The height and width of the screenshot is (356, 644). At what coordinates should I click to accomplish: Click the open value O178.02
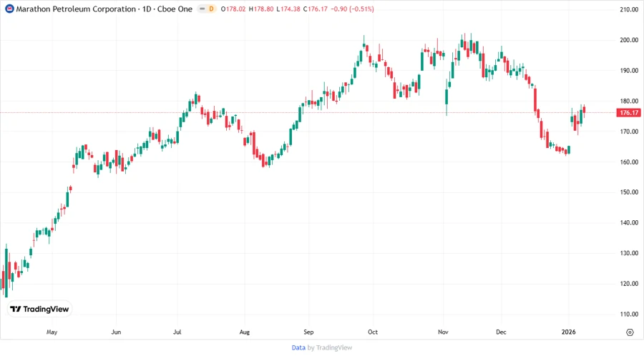coord(233,9)
